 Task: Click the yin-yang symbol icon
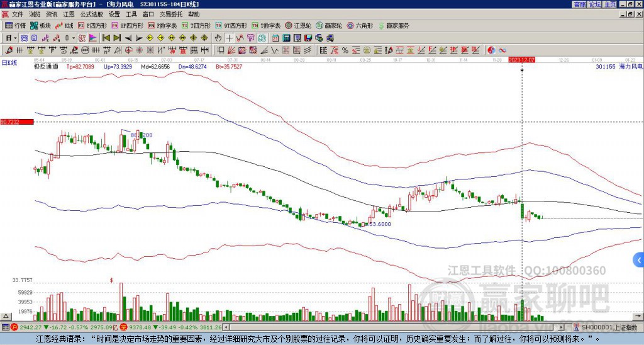491,50
